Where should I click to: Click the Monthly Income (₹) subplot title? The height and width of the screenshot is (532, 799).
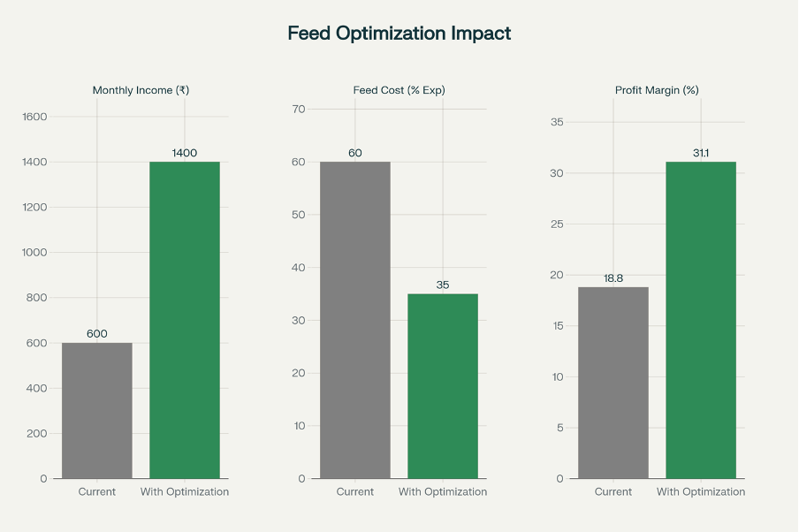[x=141, y=90]
